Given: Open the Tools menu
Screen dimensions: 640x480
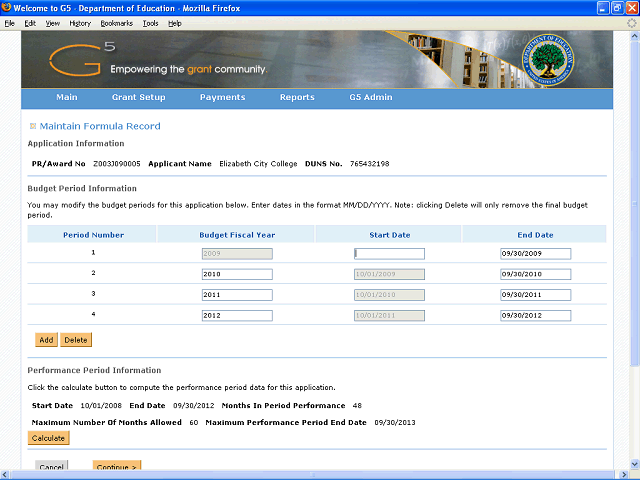Looking at the screenshot, I should 150,23.
